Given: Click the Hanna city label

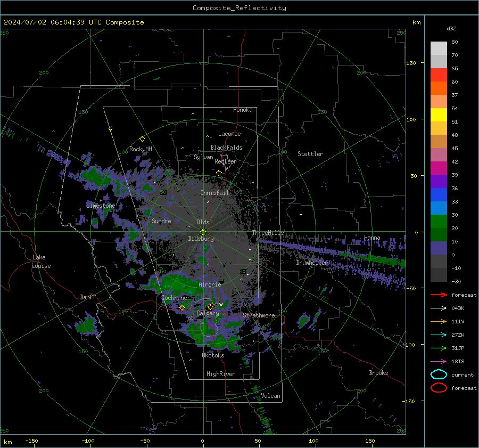Looking at the screenshot, I should click(372, 238).
